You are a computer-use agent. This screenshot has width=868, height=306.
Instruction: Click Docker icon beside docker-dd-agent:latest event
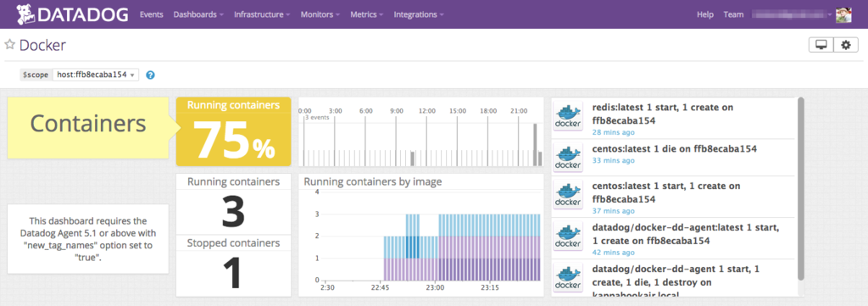(568, 236)
